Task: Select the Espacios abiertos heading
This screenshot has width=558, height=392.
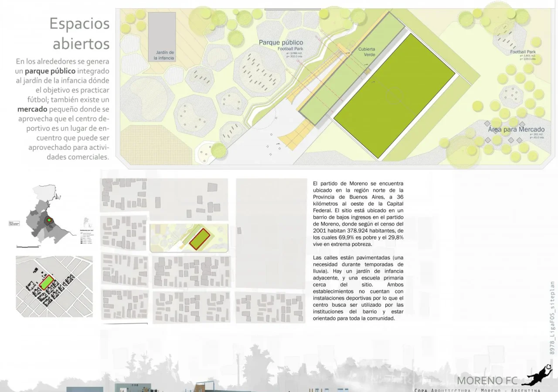Action: 80,33
